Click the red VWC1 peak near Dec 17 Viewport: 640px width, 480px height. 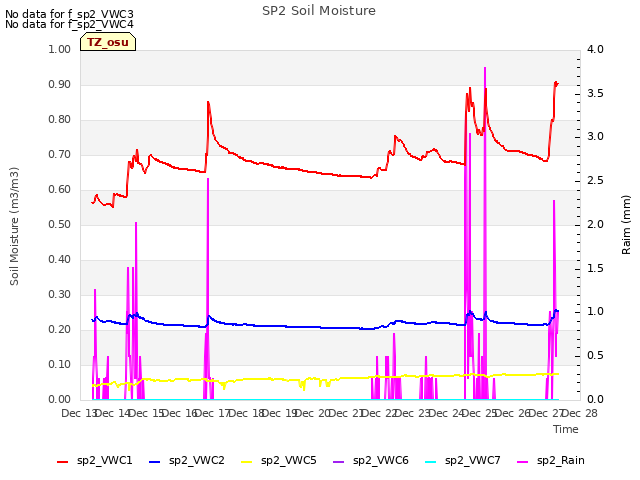[208, 102]
